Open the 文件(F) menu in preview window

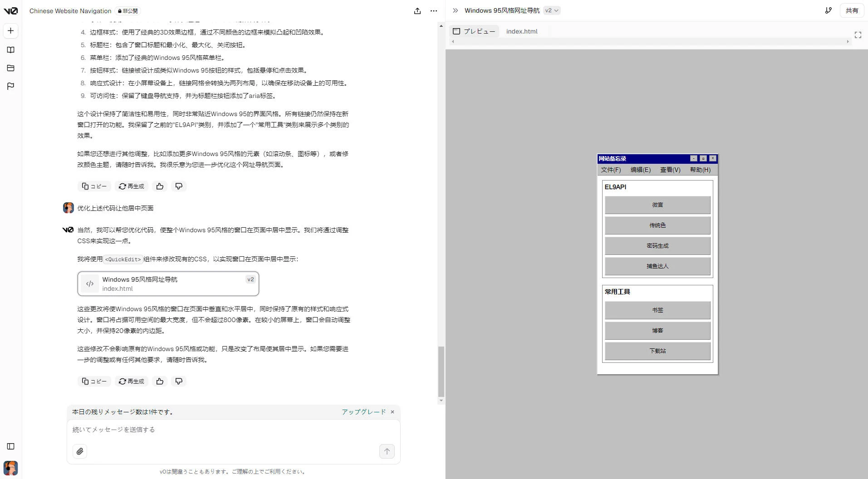611,170
